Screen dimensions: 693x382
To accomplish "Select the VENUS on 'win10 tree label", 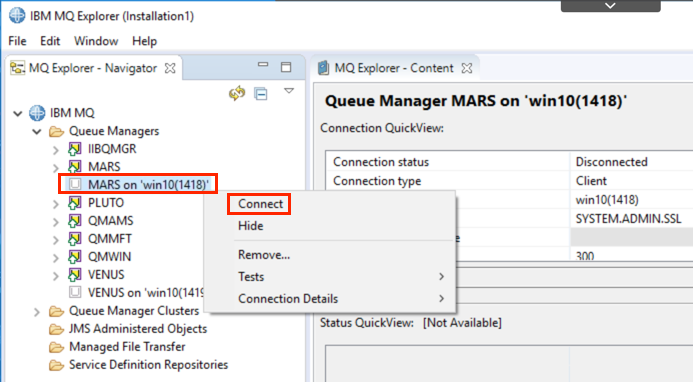I will point(146,293).
